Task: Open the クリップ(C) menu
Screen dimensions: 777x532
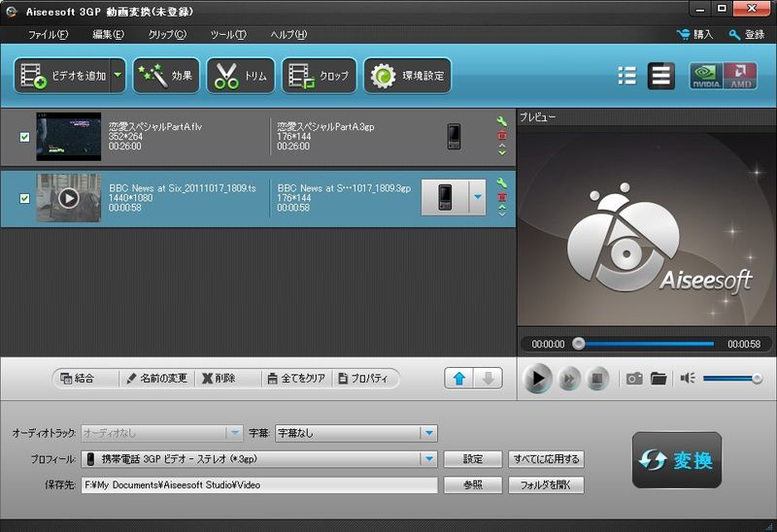Action: [x=167, y=34]
